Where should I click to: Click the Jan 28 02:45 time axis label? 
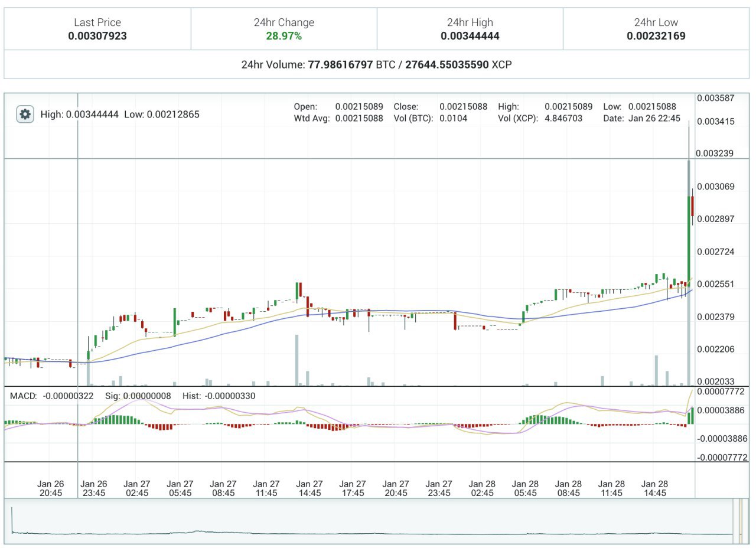[482, 488]
